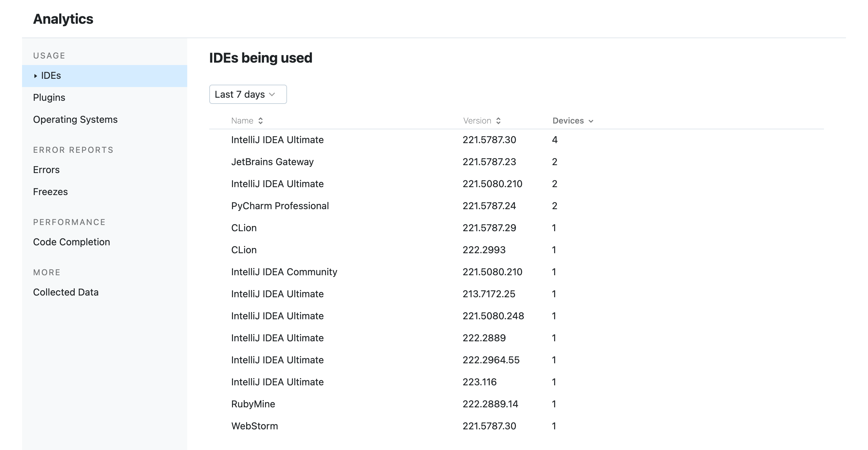Click the WebStorm entry in the table
Viewport: 868px width, 450px height.
pyautogui.click(x=255, y=426)
